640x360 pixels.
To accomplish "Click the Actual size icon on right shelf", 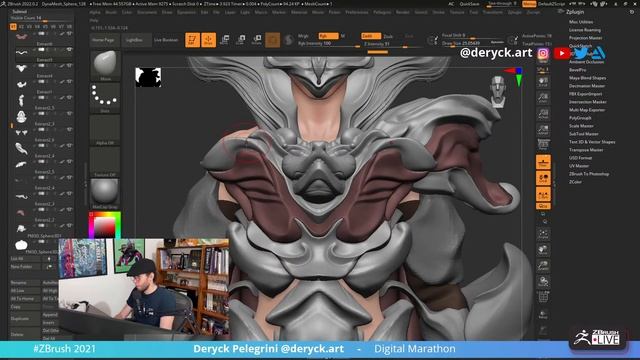I will [543, 113].
